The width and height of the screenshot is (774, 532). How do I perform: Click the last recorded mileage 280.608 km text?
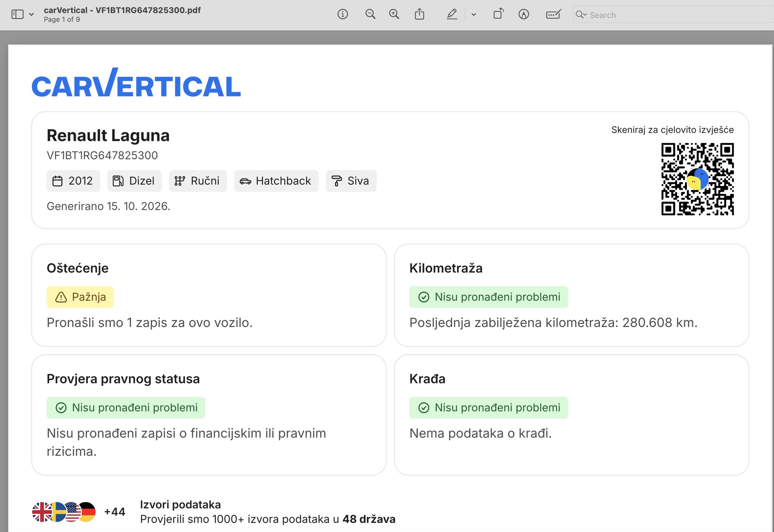point(553,322)
